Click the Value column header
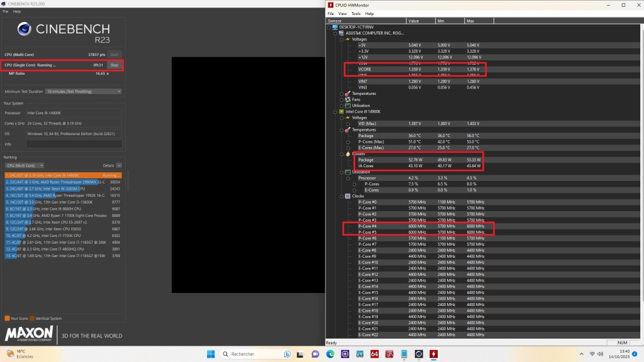The height and width of the screenshot is (362, 644). tap(421, 21)
